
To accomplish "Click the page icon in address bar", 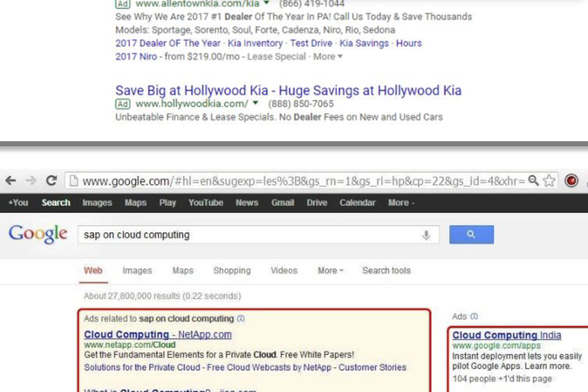I will [x=74, y=181].
